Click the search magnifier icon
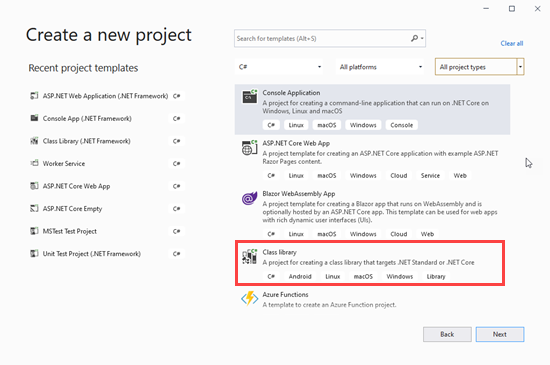 point(414,38)
